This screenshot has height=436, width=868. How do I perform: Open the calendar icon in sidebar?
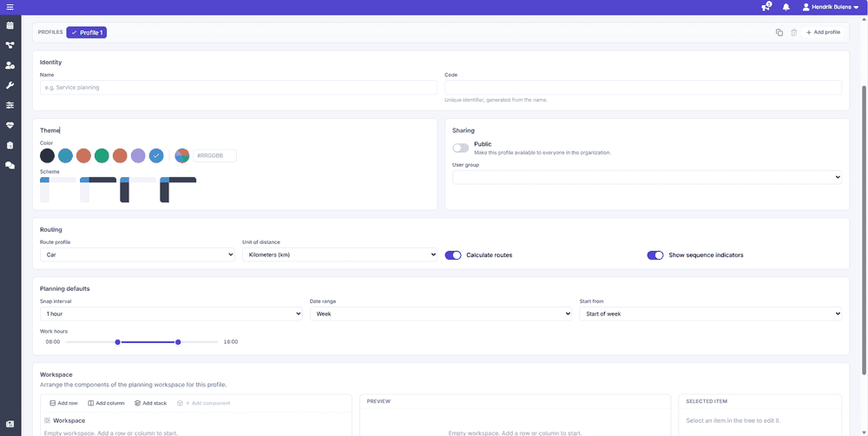[x=10, y=25]
